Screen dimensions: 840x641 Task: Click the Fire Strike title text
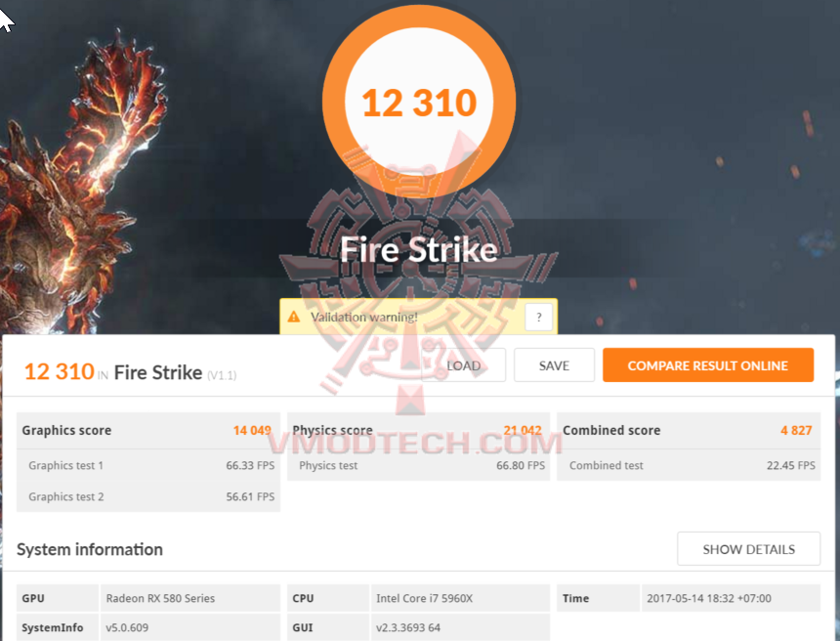coord(419,249)
